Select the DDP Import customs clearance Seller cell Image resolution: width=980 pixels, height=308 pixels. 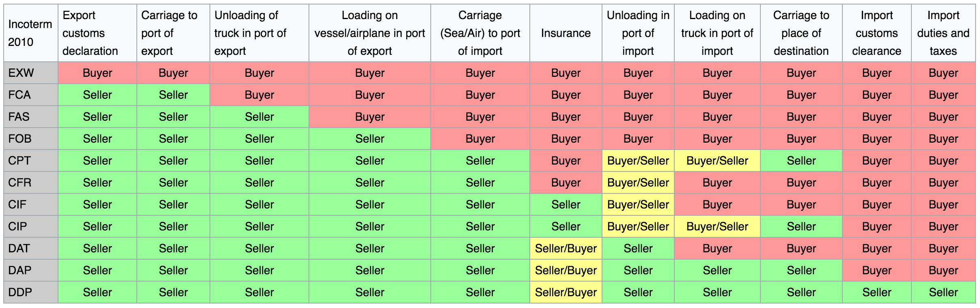(x=877, y=293)
